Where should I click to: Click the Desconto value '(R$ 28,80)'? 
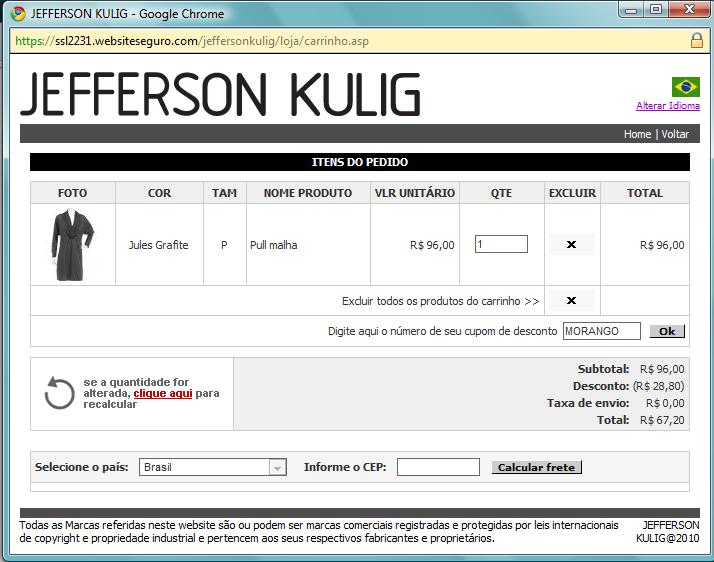point(658,386)
